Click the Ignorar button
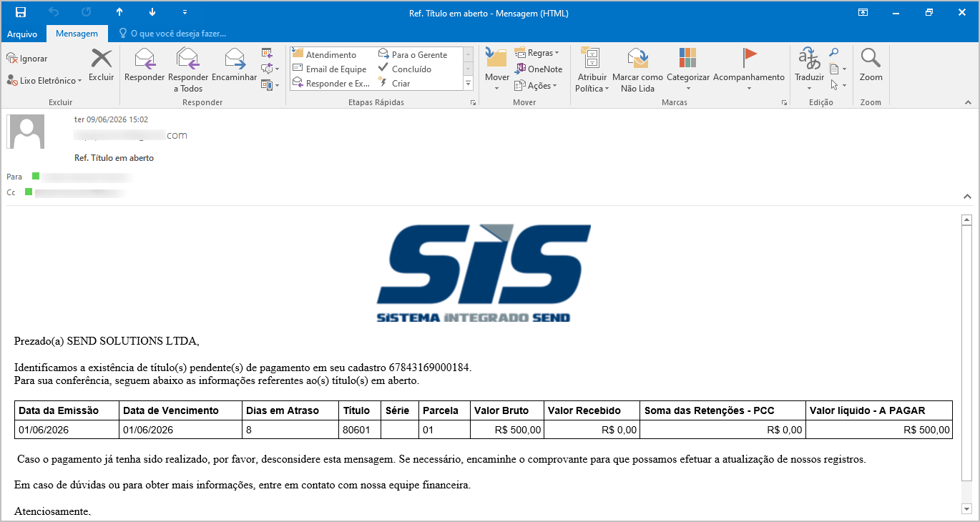 [27, 59]
